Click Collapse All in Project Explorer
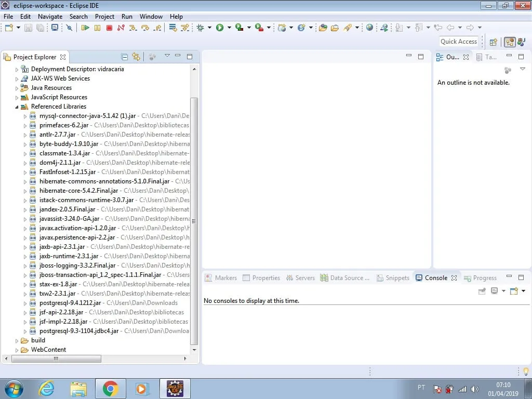532x399 pixels. (125, 57)
